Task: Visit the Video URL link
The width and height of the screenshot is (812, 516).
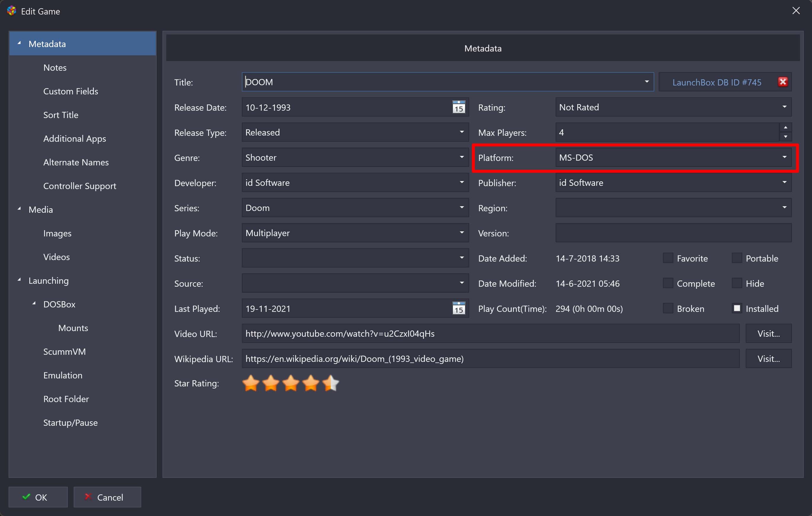Action: pyautogui.click(x=768, y=333)
